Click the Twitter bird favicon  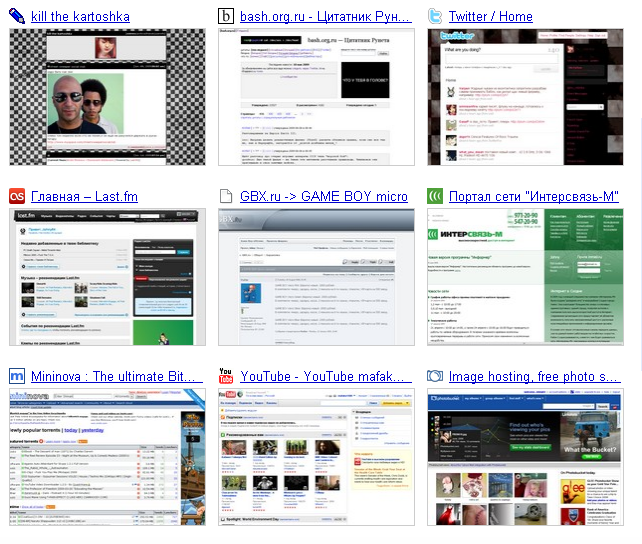pos(435,16)
